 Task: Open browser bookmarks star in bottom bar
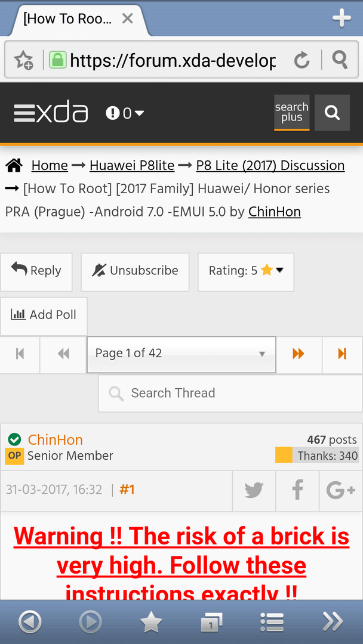[151, 622]
